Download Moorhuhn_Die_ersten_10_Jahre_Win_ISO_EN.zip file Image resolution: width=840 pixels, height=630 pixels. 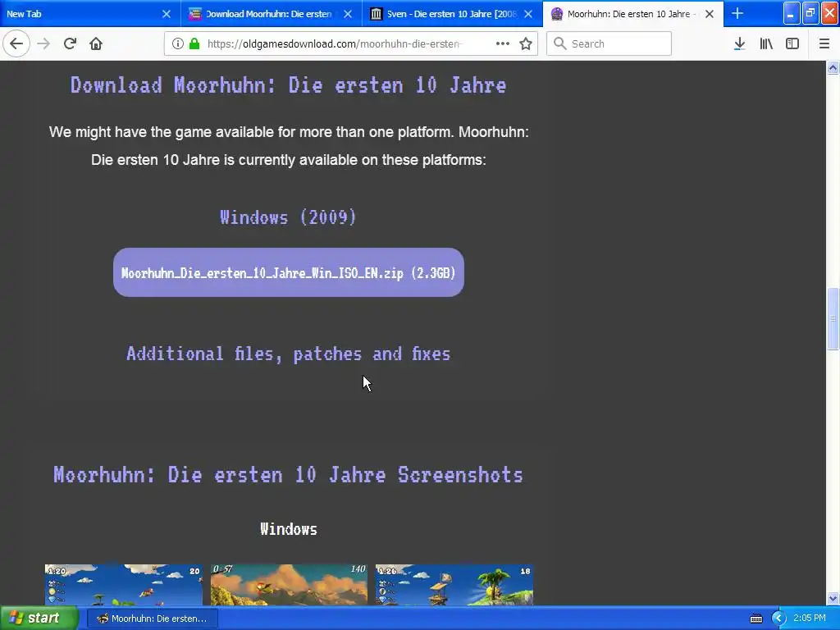288,272
